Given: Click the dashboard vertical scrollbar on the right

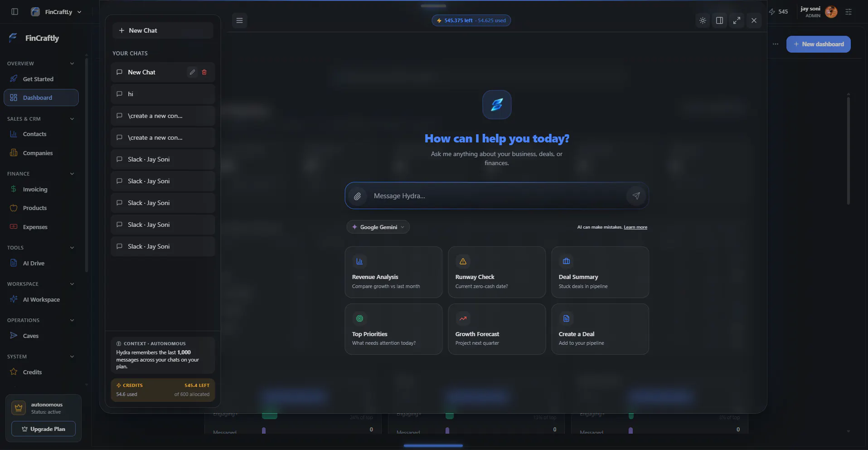Looking at the screenshot, I should (849, 150).
